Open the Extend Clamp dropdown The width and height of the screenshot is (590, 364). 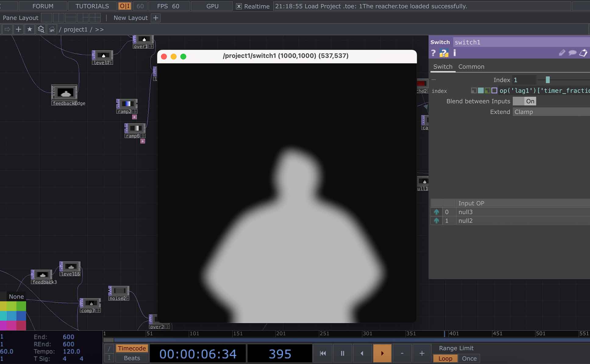(551, 112)
